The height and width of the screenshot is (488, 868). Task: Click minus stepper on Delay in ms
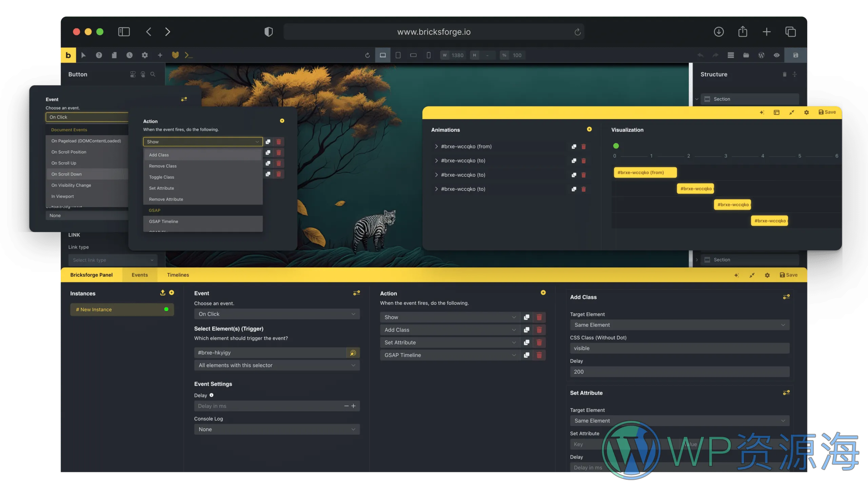346,406
